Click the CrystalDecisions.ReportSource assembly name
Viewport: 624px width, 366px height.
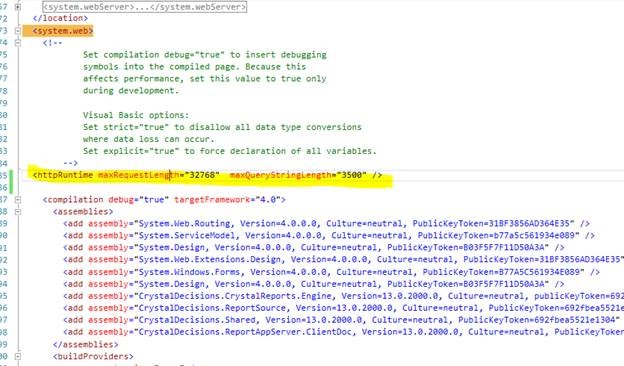click(x=212, y=308)
